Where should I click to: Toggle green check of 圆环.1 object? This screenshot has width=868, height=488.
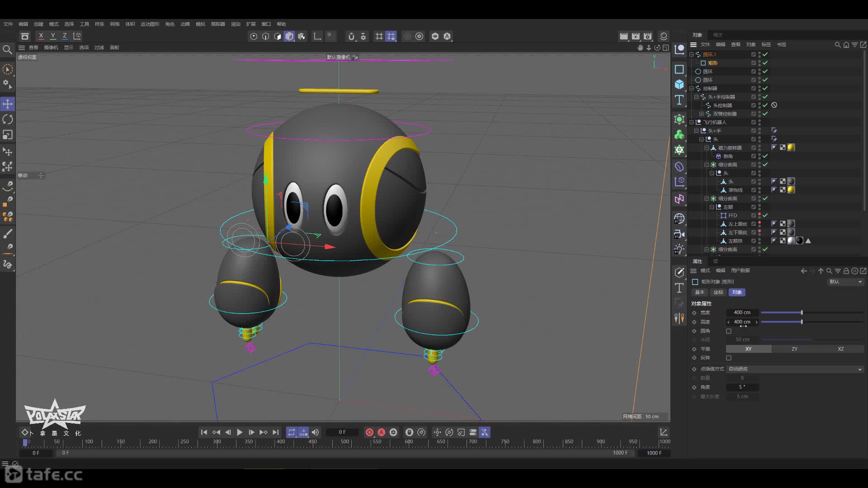765,55
